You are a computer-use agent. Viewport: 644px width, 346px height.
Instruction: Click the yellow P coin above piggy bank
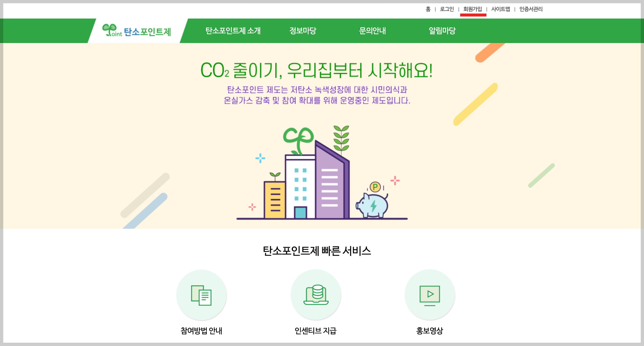pyautogui.click(x=375, y=187)
